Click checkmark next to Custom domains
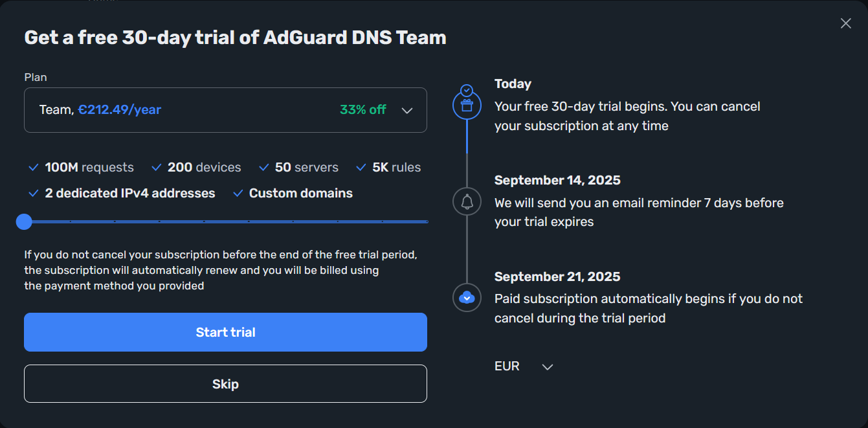 (238, 193)
